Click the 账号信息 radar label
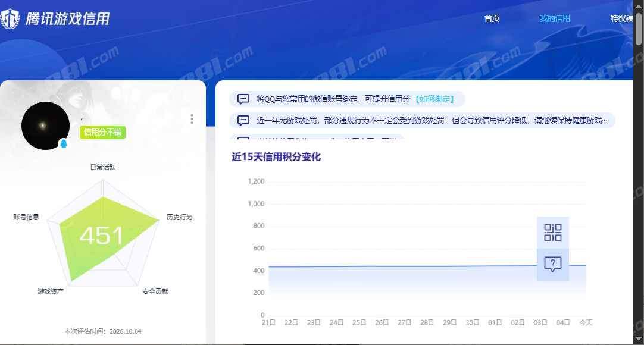The height and width of the screenshot is (345, 644). (x=26, y=217)
